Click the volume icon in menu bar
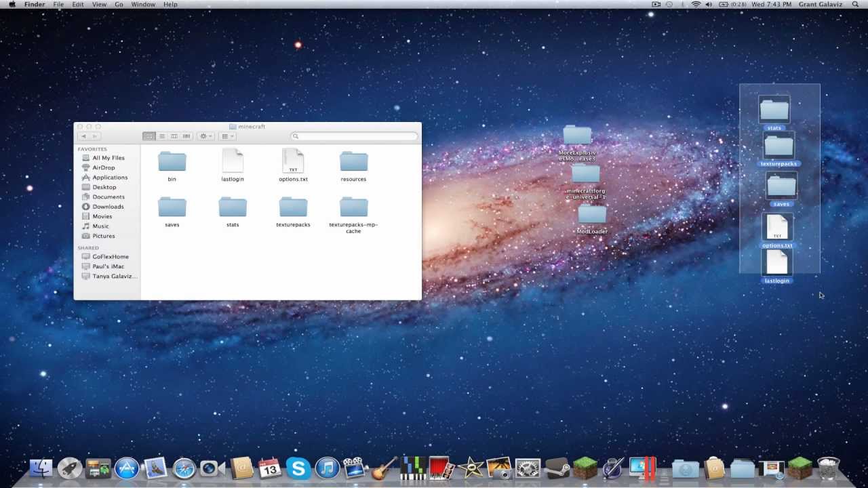Viewport: 868px width, 488px height. pos(709,4)
